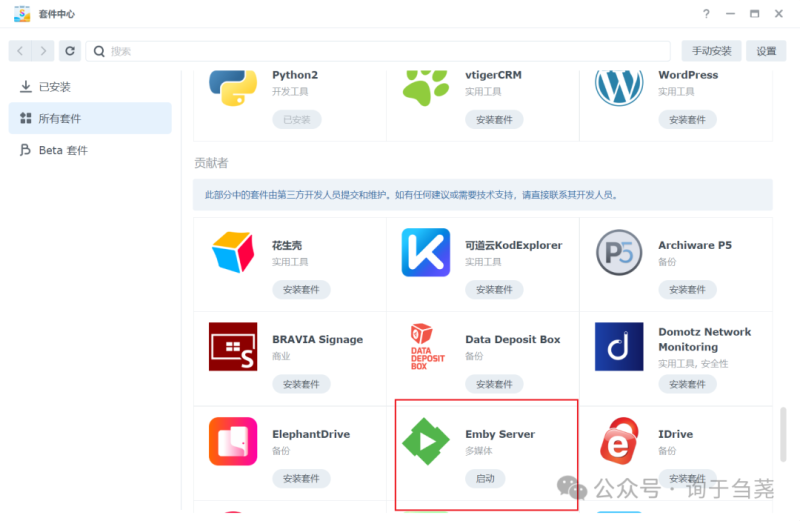Screen dimensions: 800x521
Task: Open the 已安装 installed section
Action: 90,87
